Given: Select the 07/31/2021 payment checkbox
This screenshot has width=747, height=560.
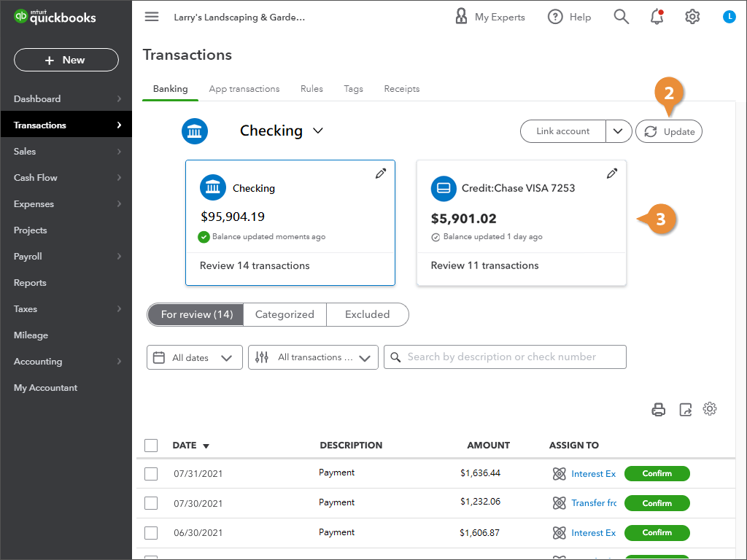Looking at the screenshot, I should 151,474.
